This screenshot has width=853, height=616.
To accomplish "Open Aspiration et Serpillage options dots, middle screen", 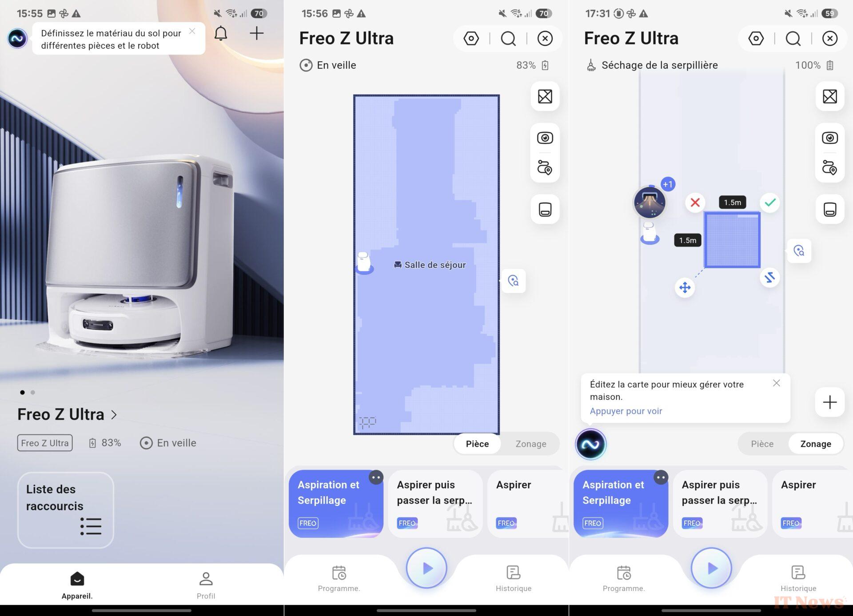I will click(x=376, y=477).
